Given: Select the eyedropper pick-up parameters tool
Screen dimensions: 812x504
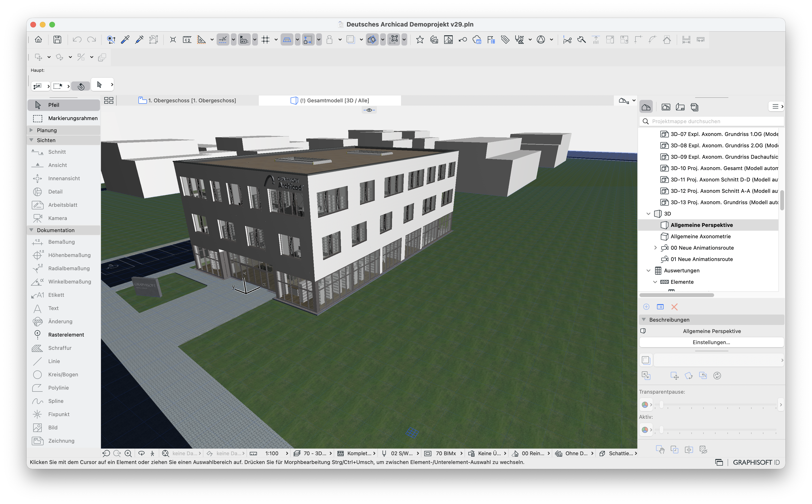Looking at the screenshot, I should [x=125, y=40].
